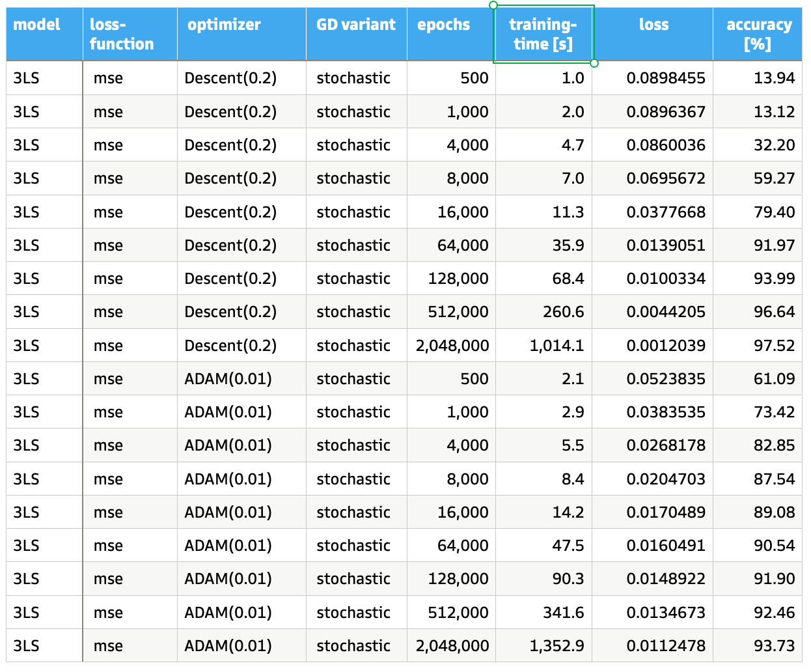Click the loss cell with value 0.0898455
811x672 pixels.
[665, 78]
